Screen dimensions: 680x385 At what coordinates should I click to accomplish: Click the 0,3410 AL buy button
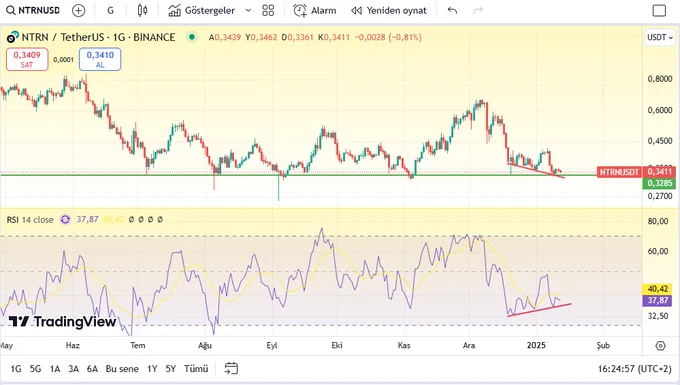point(100,59)
